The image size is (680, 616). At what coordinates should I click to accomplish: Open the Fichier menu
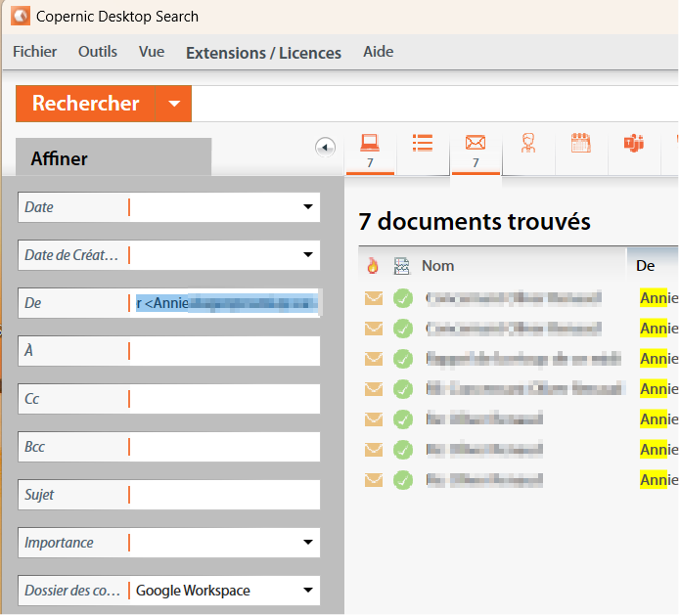click(35, 52)
